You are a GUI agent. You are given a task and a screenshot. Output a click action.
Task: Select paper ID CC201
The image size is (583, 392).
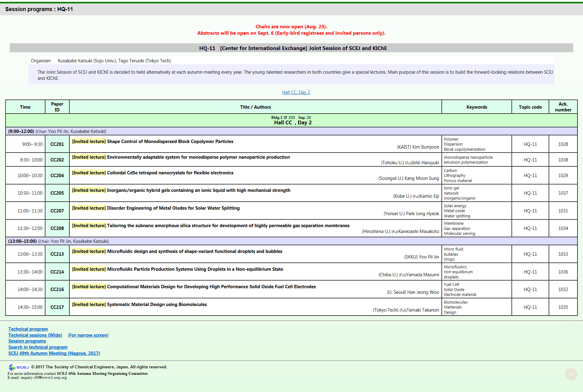click(x=57, y=144)
